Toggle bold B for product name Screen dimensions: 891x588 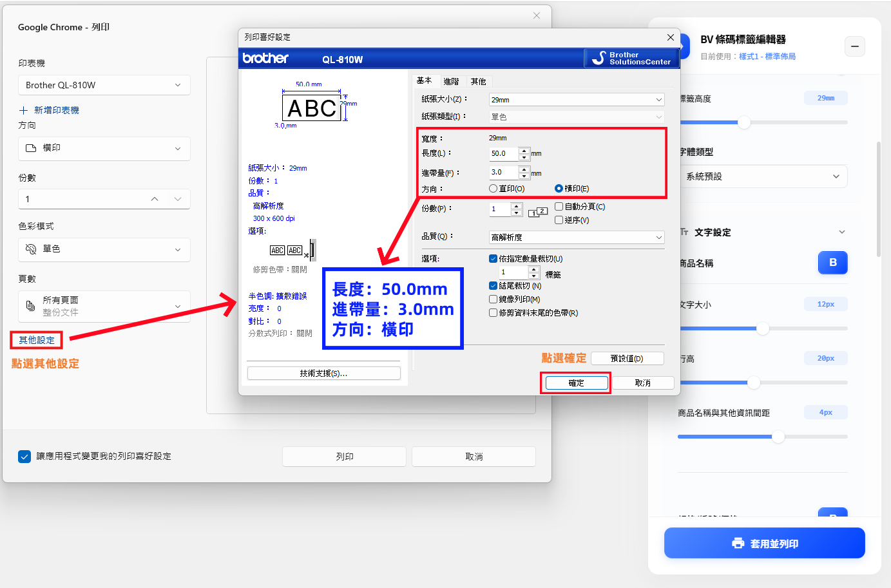point(832,263)
